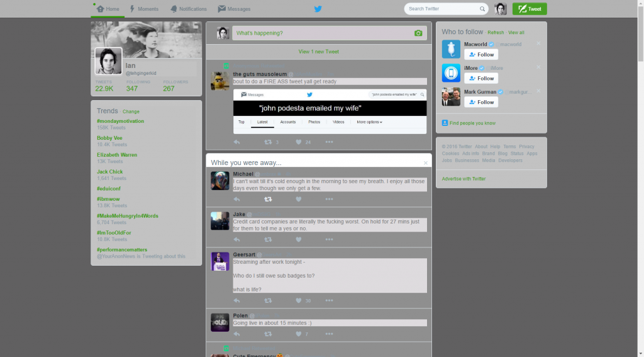Open the Macworld account icon
This screenshot has height=357, width=644.
point(451,49)
